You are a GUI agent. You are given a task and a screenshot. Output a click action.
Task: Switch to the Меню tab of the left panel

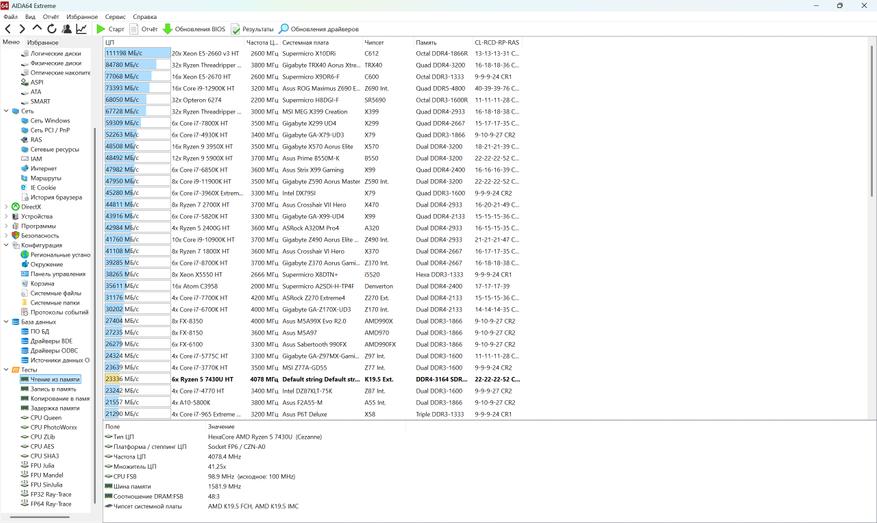[11, 42]
